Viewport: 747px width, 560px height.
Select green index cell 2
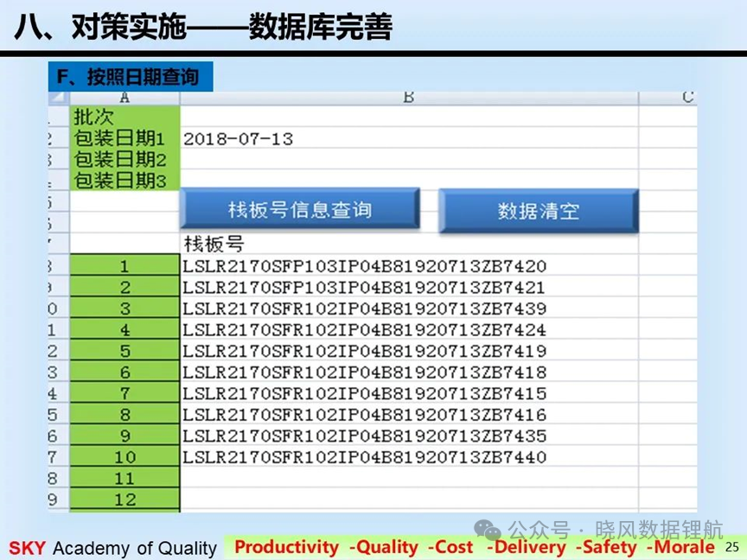point(124,287)
